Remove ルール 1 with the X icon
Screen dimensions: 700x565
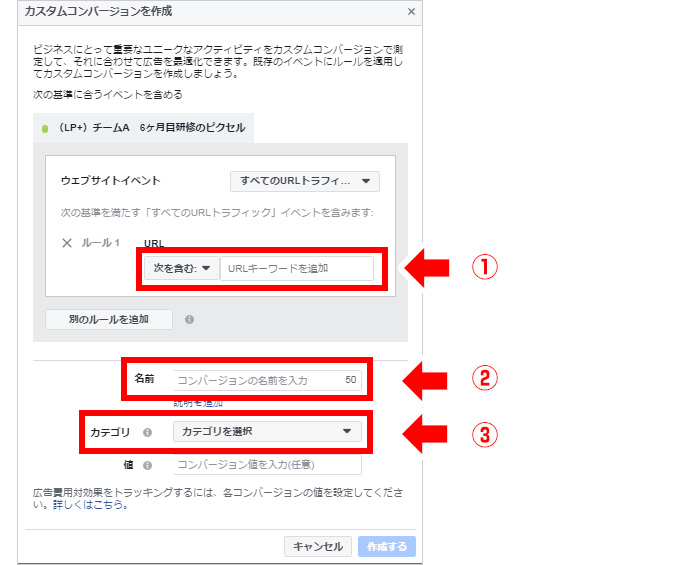pyautogui.click(x=67, y=243)
